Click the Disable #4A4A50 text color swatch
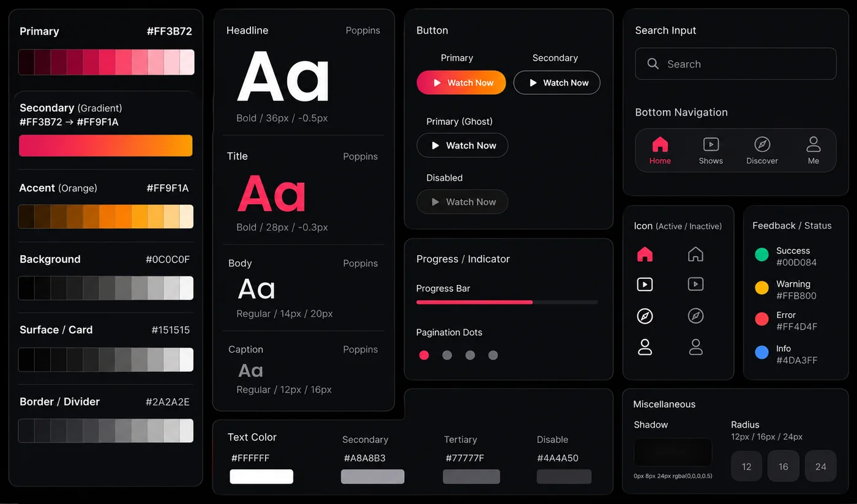This screenshot has height=504, width=857. pos(564,476)
